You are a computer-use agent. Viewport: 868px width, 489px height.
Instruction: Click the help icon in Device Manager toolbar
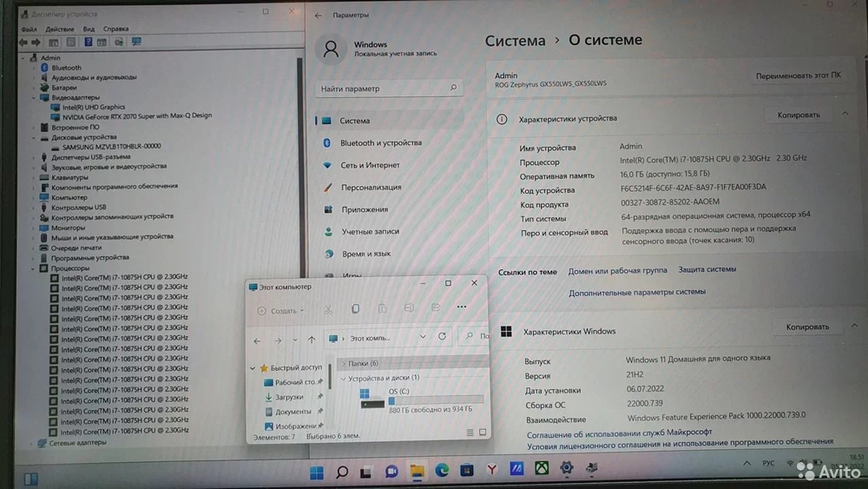point(88,42)
